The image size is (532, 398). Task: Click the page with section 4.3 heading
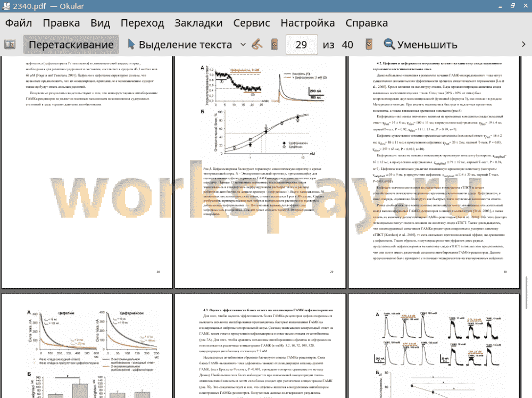click(x=260, y=346)
